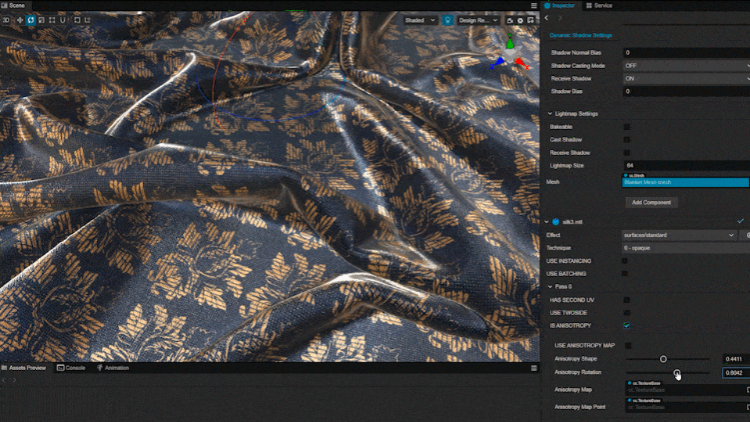Click the Anisotropy Rotation value field

pos(736,373)
